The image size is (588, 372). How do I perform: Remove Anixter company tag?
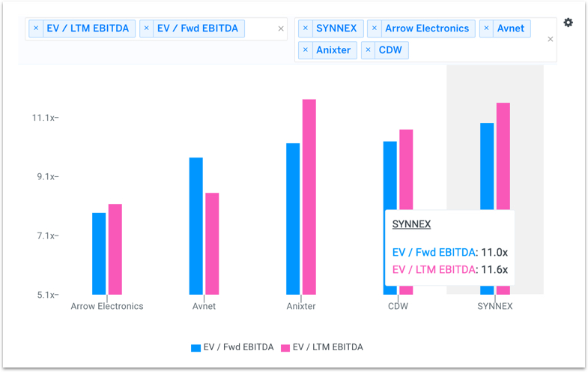(306, 50)
